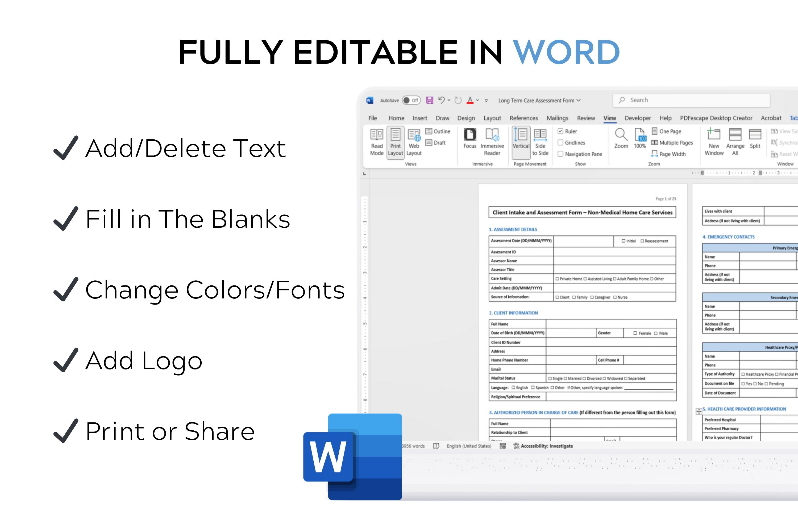
Task: Click the macro recording icon in status bar
Action: click(503, 446)
